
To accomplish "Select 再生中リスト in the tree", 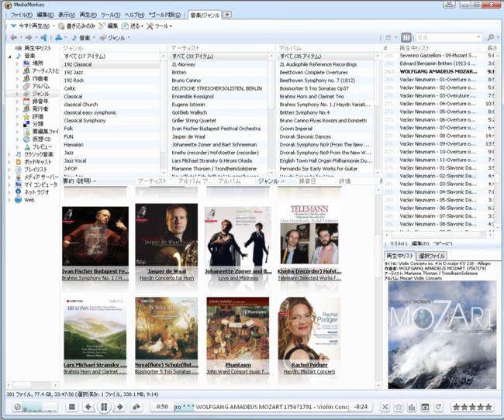I will tap(38, 48).
